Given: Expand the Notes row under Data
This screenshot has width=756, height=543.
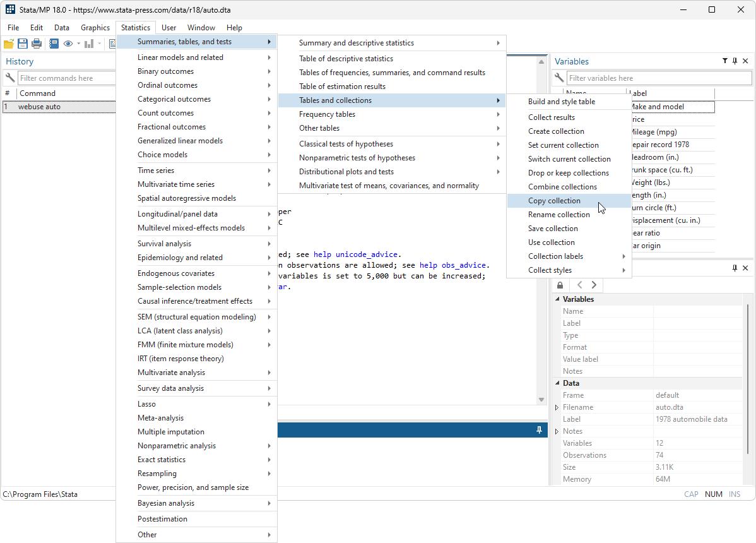Looking at the screenshot, I should coord(557,432).
